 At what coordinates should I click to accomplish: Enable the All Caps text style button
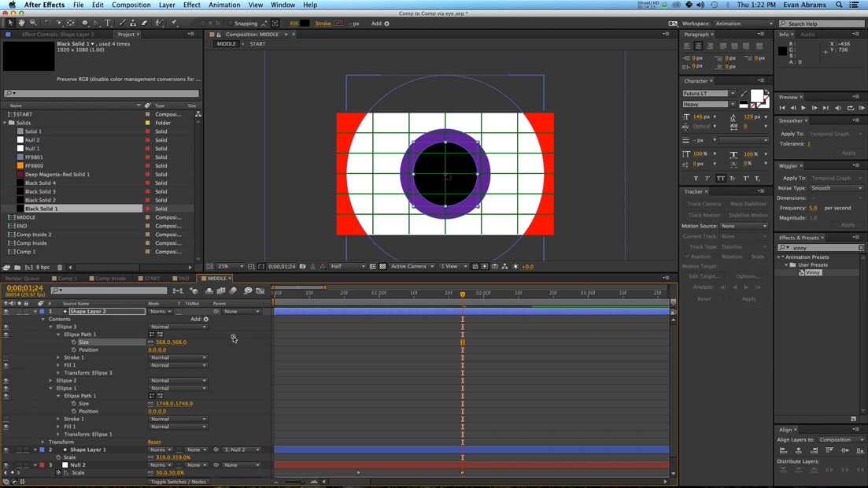(720, 179)
